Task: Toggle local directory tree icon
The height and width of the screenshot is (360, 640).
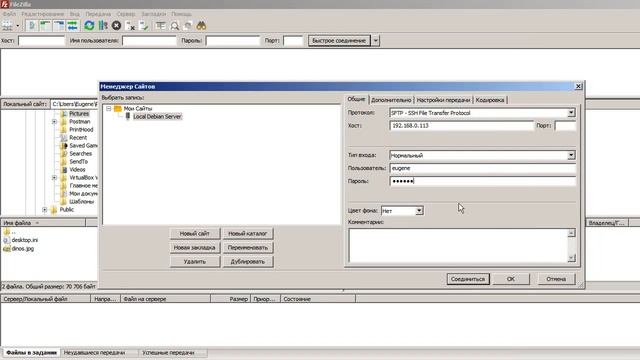Action: (x=45, y=26)
